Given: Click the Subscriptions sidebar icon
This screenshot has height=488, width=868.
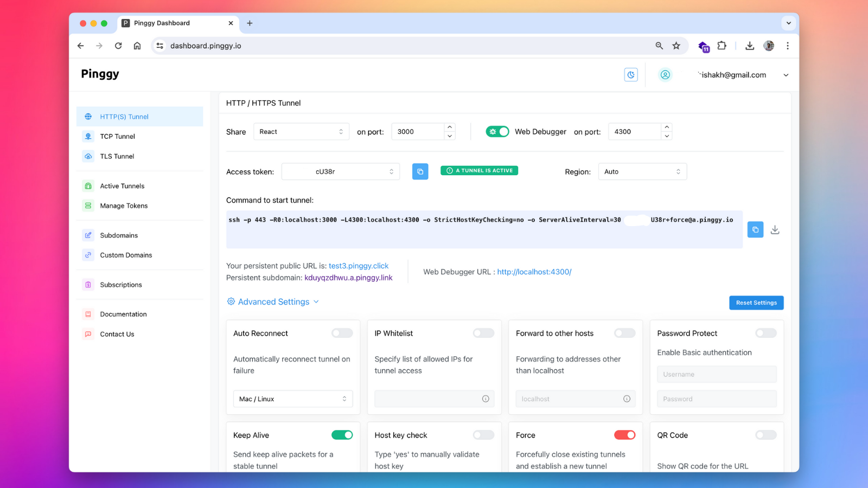Looking at the screenshot, I should pos(88,285).
